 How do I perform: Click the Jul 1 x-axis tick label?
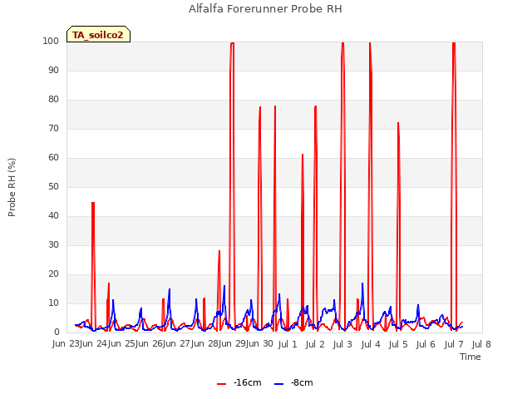pos(288,344)
